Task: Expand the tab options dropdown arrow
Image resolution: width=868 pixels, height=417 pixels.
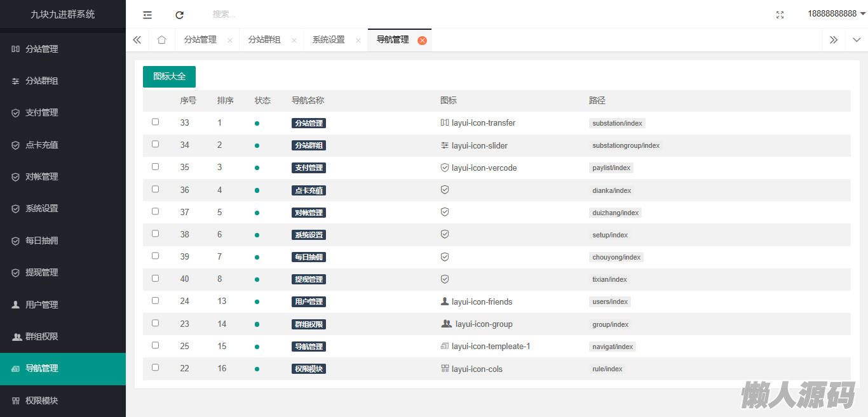Action: (857, 40)
